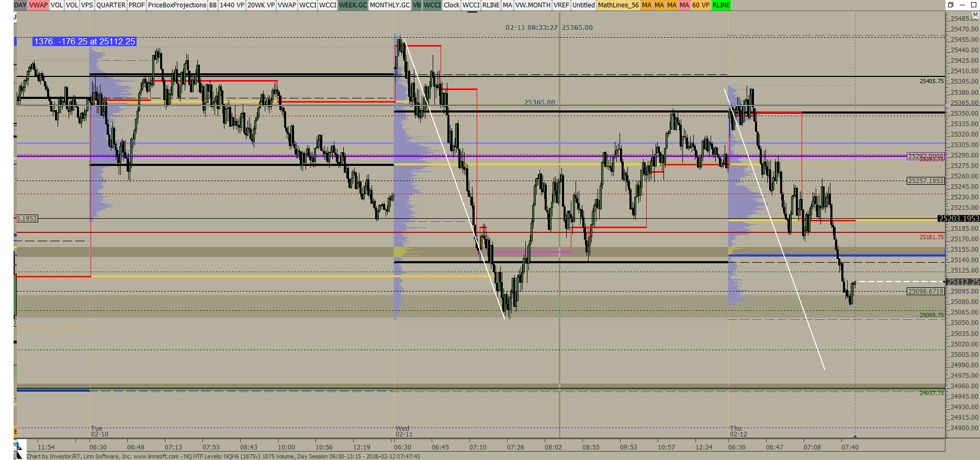Open the QUARTER period button
980x460 pixels.
[110, 5]
